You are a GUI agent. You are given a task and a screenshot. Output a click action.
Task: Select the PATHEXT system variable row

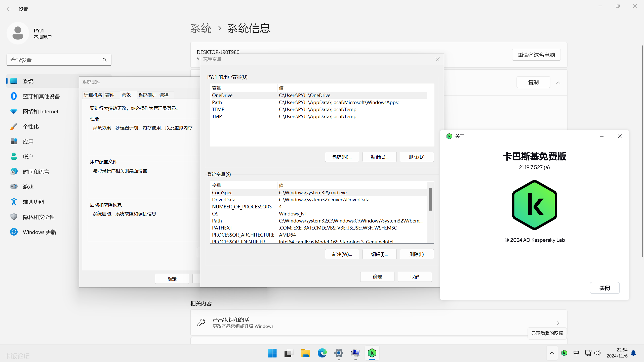(x=319, y=228)
